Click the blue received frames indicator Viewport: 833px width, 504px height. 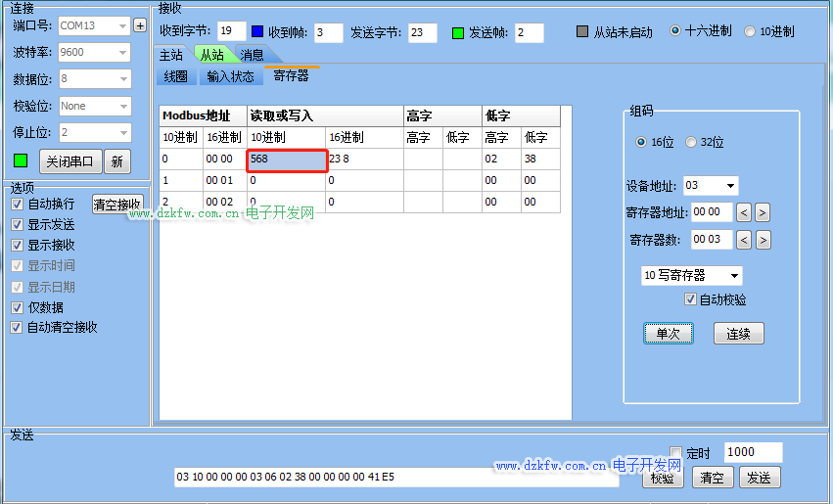pos(257,32)
